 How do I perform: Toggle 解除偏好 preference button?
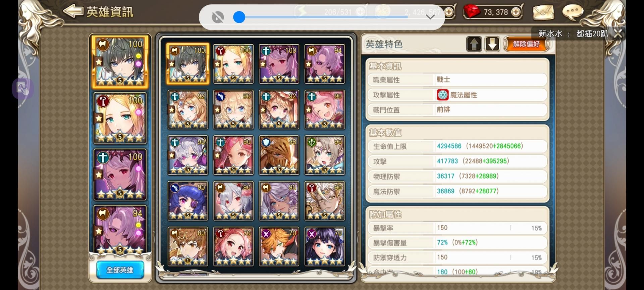click(527, 44)
